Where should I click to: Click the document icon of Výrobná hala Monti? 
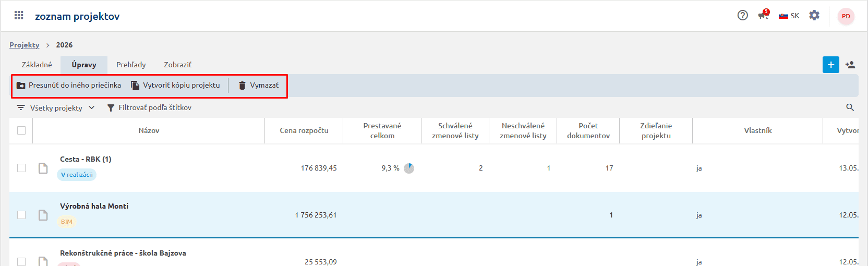pos(43,215)
